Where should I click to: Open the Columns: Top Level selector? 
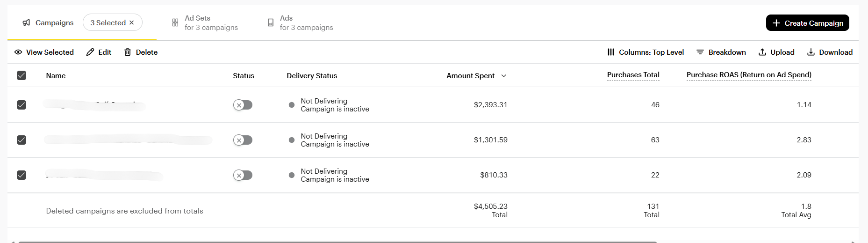646,52
